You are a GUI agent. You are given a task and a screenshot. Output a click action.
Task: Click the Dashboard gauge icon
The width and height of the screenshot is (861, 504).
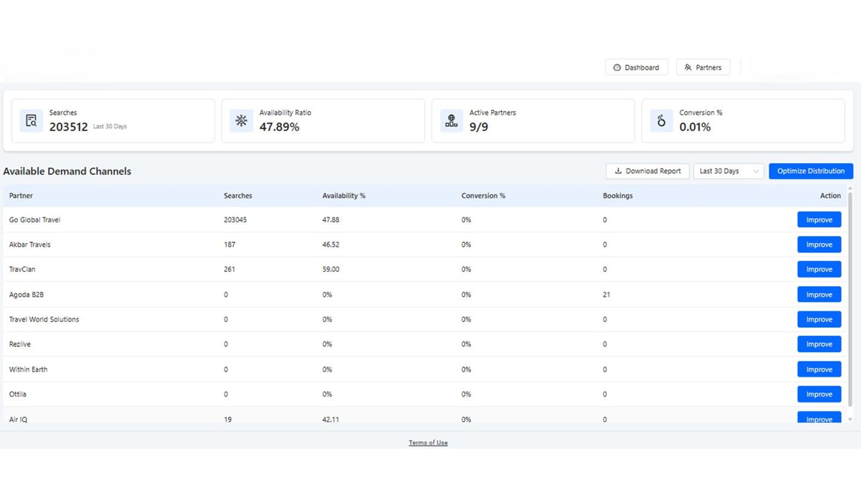[617, 67]
